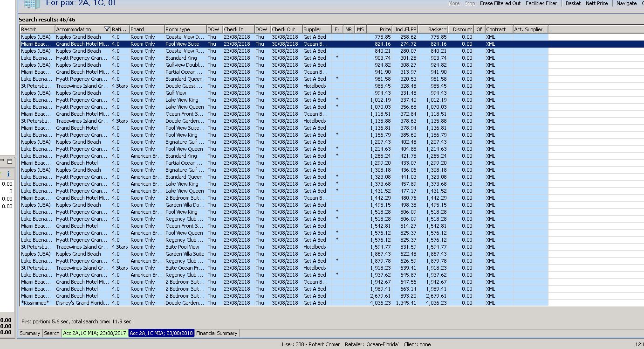The width and height of the screenshot is (644, 349).
Task: Maximize the left side panel
Action: (x=10, y=161)
